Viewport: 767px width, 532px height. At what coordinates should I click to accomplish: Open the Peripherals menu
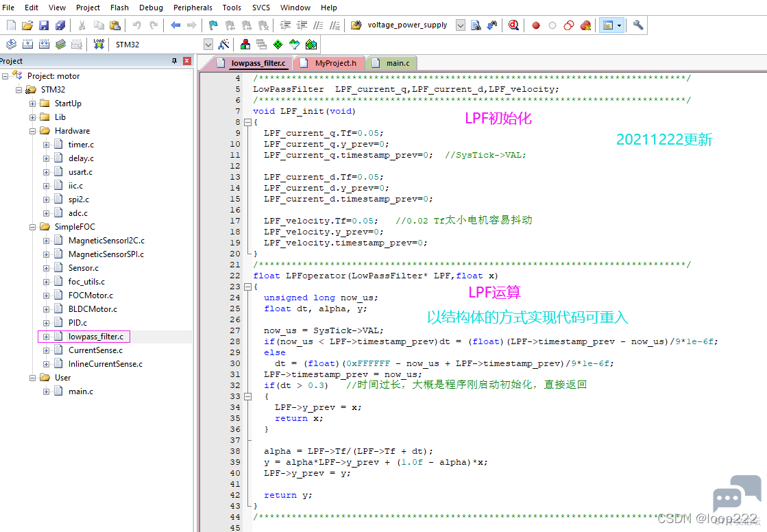coord(193,8)
